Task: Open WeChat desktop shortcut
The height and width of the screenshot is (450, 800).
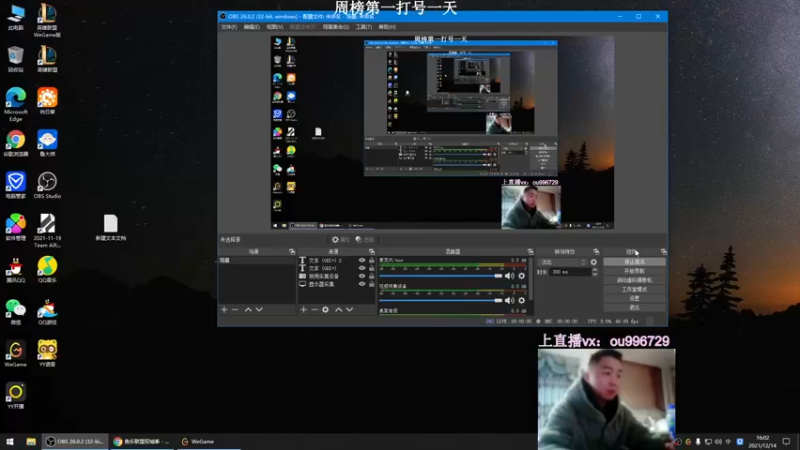Action: tap(16, 312)
